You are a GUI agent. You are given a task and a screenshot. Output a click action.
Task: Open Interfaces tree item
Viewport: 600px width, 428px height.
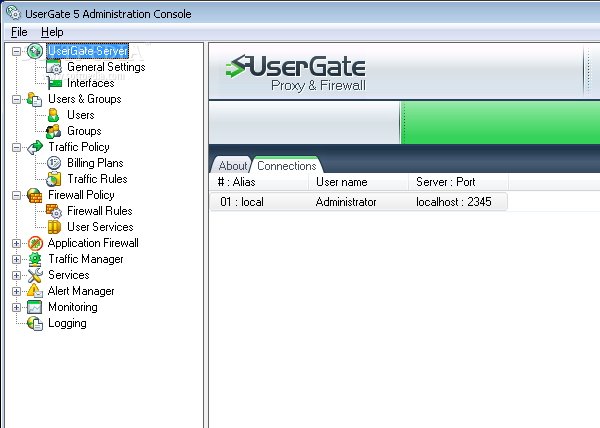[91, 83]
